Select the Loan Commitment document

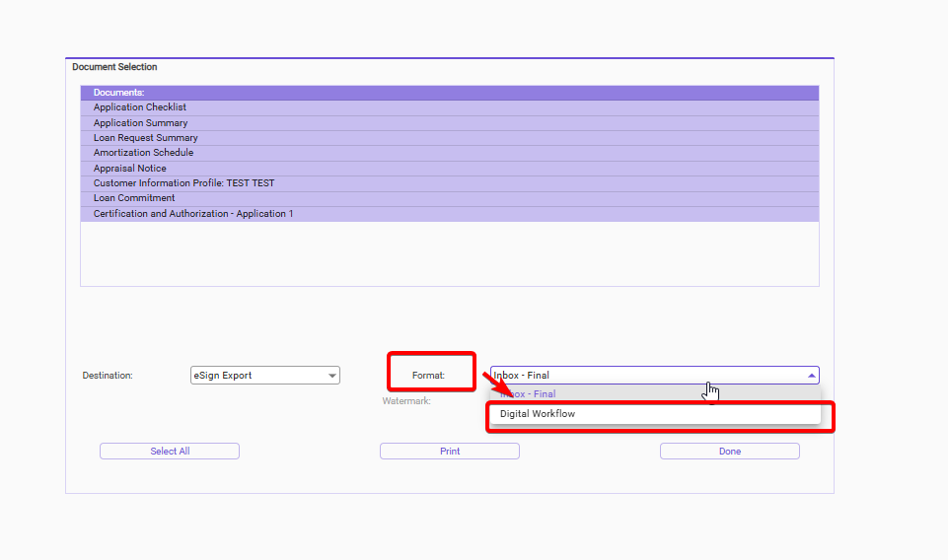(134, 198)
